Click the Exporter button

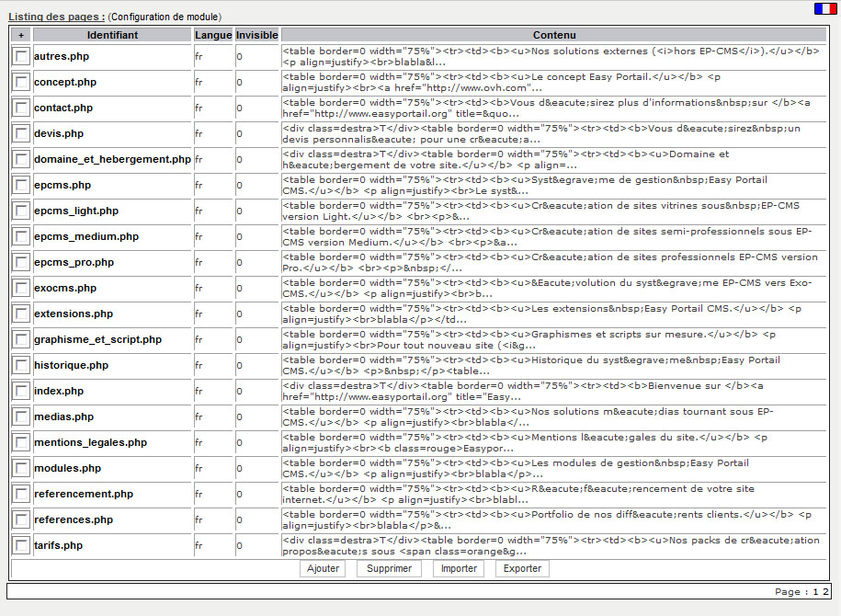tap(522, 569)
